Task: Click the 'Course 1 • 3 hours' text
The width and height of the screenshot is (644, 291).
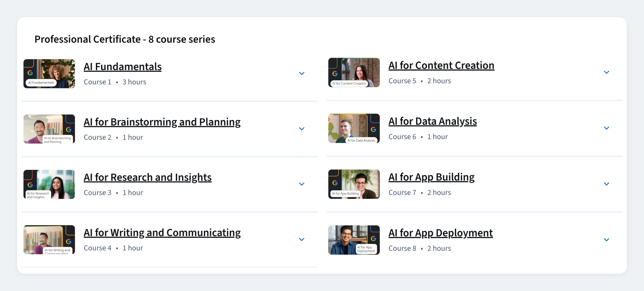Action: 115,82
